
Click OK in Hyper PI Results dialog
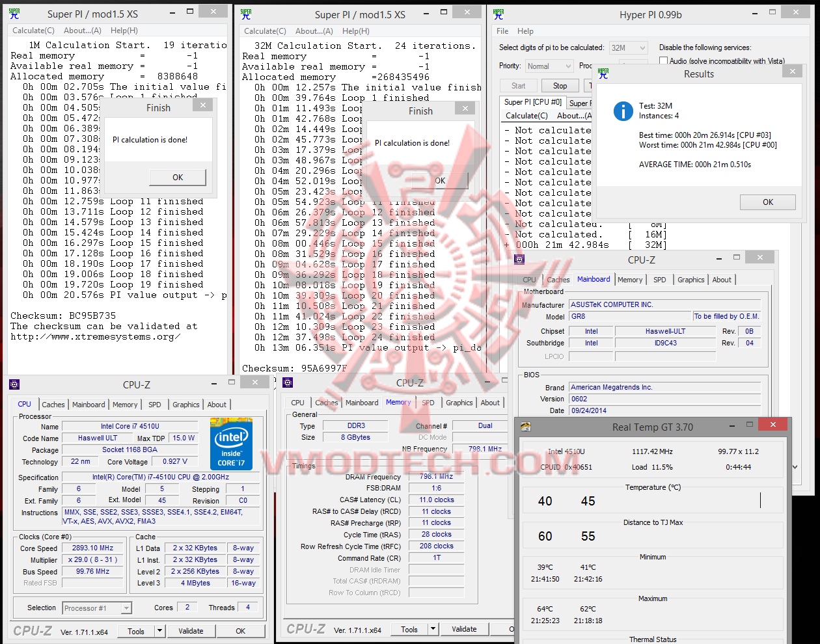point(768,202)
